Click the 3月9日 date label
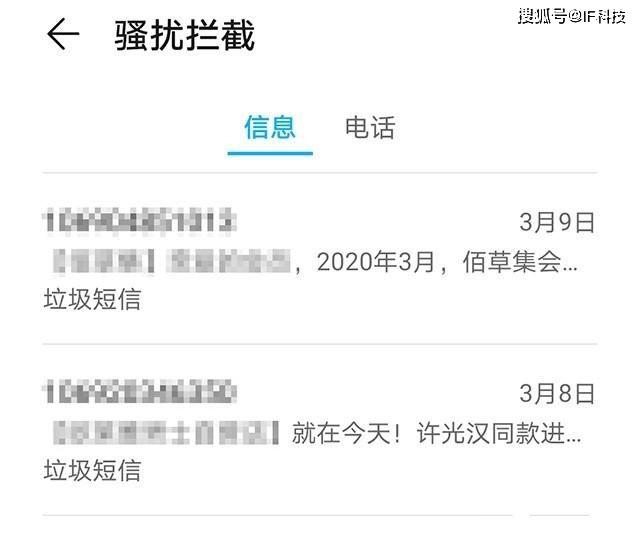The height and width of the screenshot is (537, 640). point(557,222)
